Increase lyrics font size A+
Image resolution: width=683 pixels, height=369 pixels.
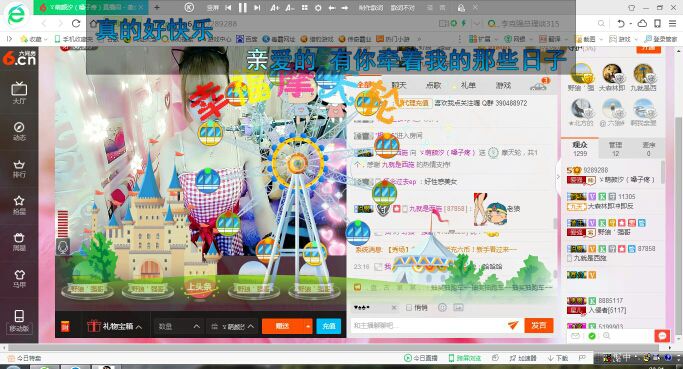[275, 7]
